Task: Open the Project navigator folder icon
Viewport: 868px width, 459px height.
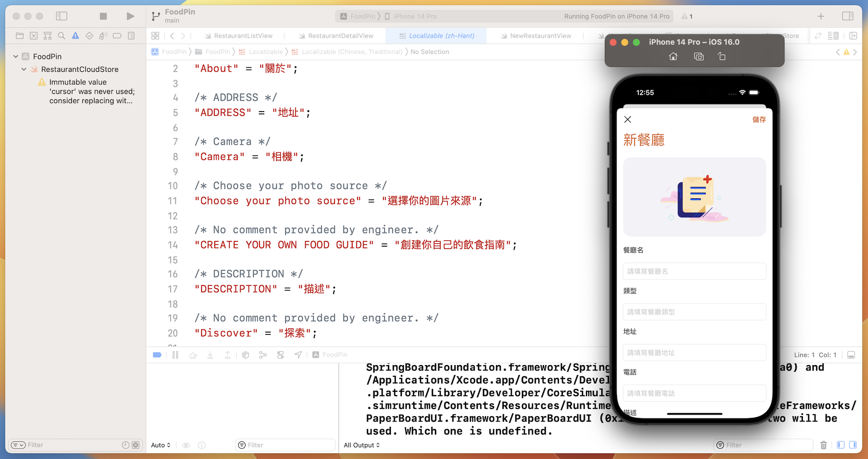Action: 19,36
